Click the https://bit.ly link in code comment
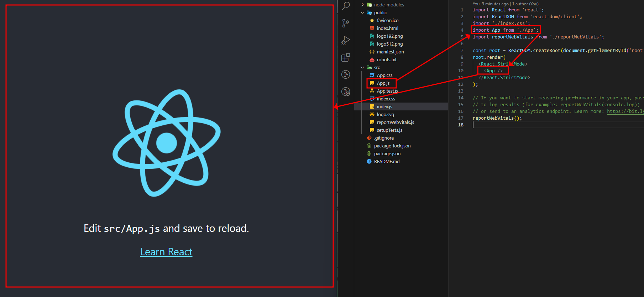This screenshot has width=644, height=297. [x=625, y=111]
